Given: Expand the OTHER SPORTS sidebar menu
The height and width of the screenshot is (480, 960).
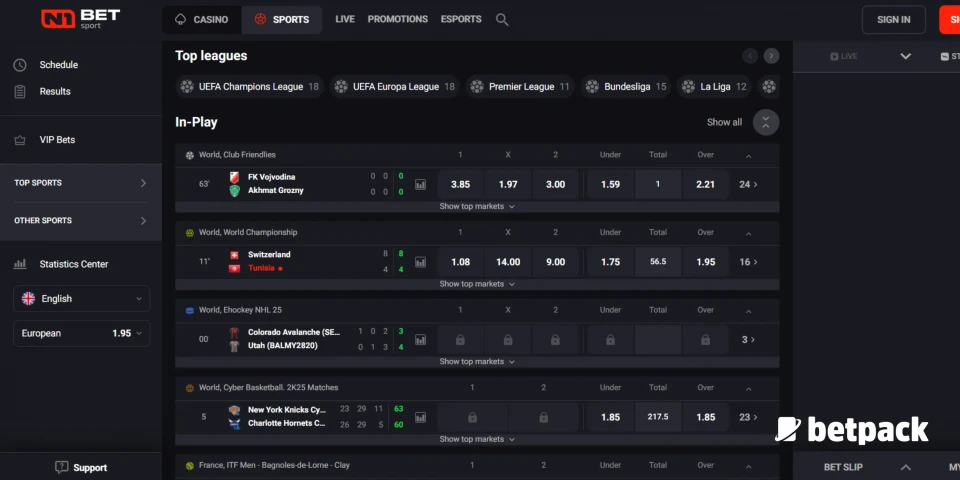Looking at the screenshot, I should pos(81,220).
